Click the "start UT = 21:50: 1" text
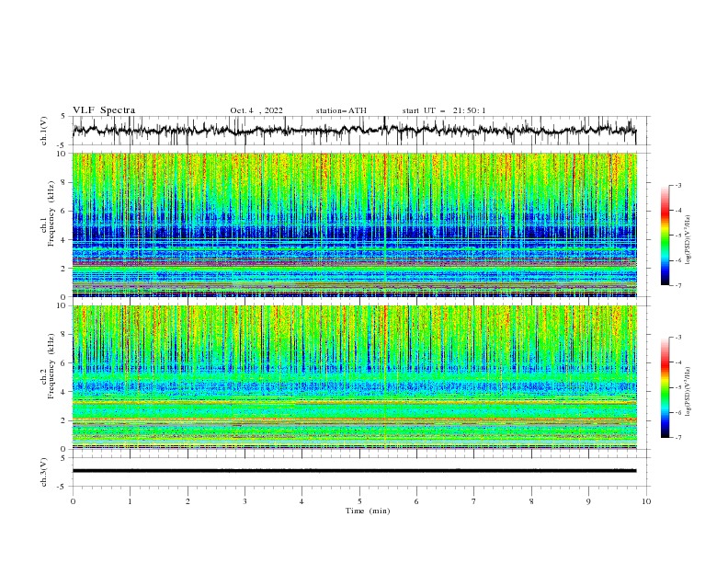The height and width of the screenshot is (563, 728). point(444,110)
